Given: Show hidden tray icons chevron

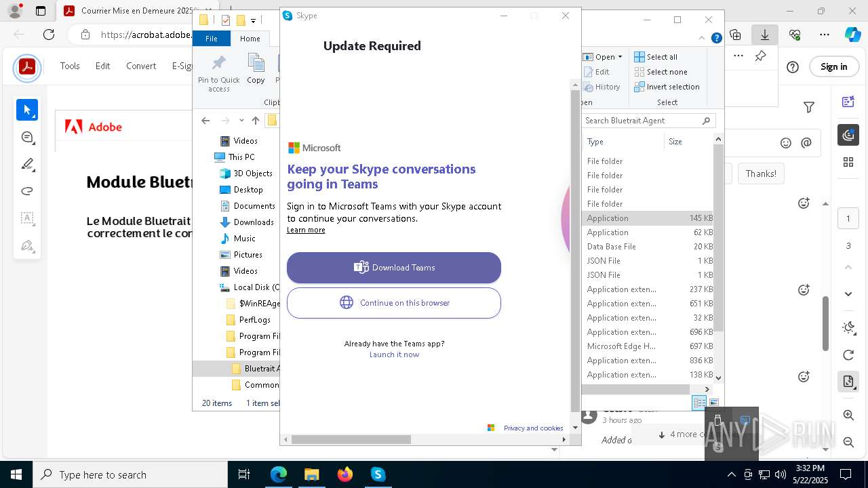Looking at the screenshot, I should click(x=731, y=474).
